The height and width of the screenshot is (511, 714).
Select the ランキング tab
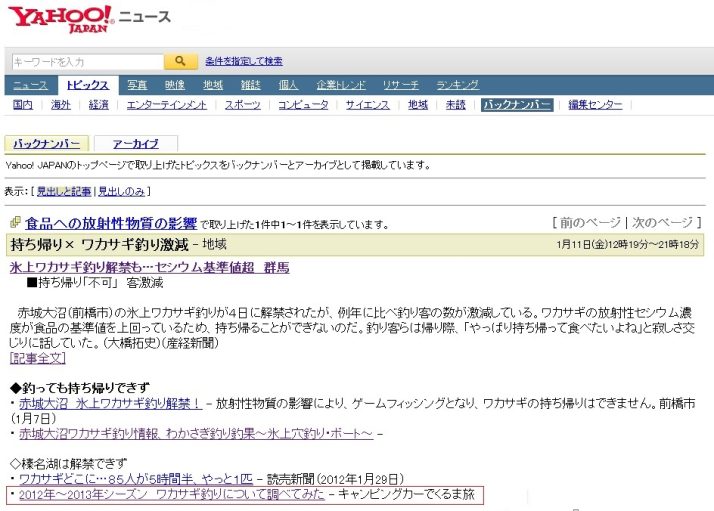click(x=457, y=85)
